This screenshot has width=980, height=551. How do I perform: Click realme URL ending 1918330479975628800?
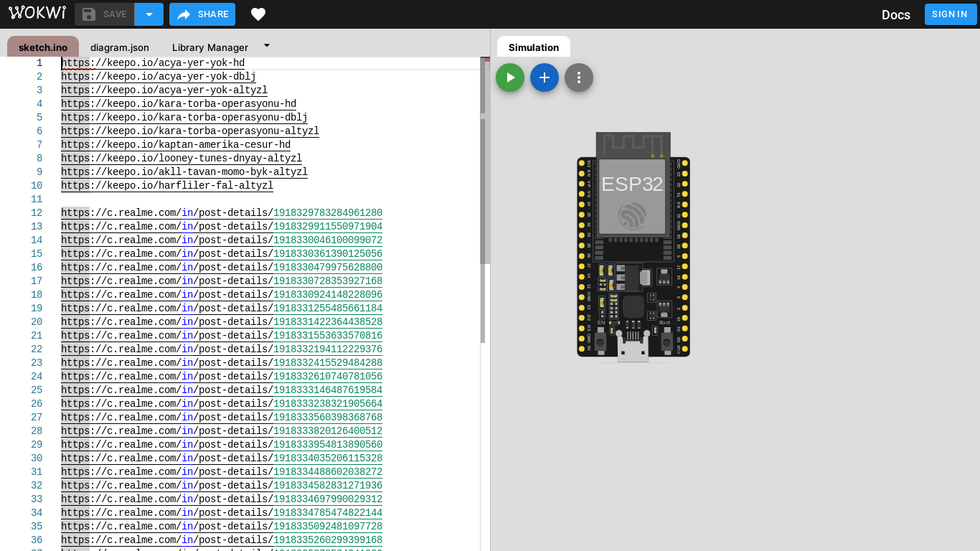point(222,268)
